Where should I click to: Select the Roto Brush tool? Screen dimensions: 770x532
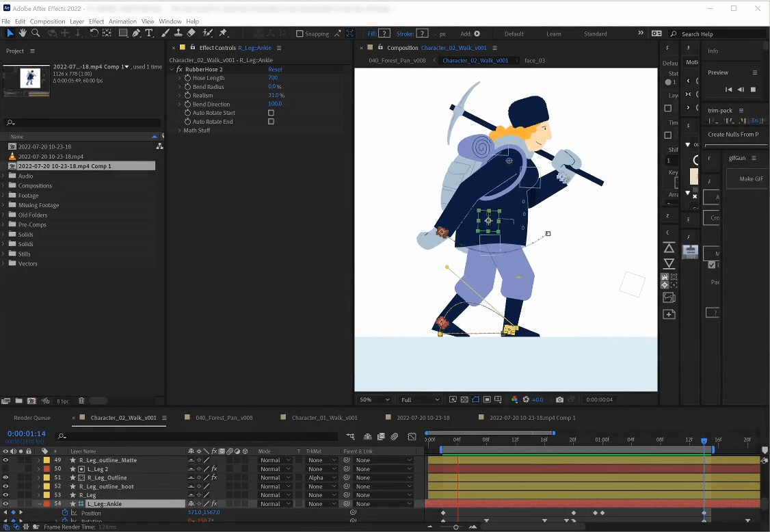(208, 33)
